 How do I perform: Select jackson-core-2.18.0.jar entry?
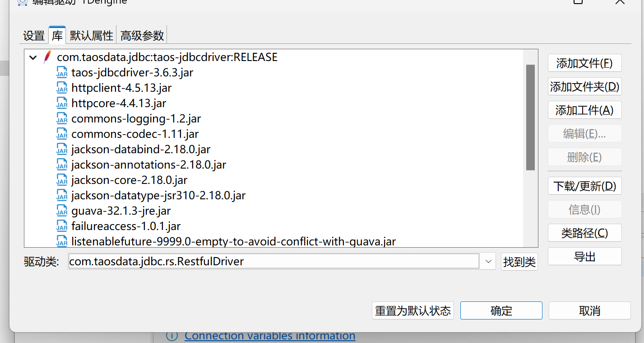click(129, 180)
